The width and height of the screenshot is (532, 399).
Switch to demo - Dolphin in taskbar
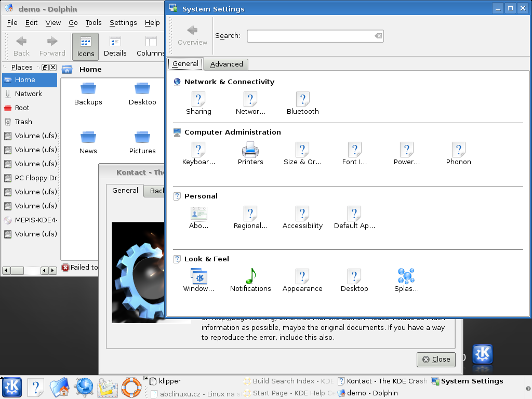coord(383,393)
